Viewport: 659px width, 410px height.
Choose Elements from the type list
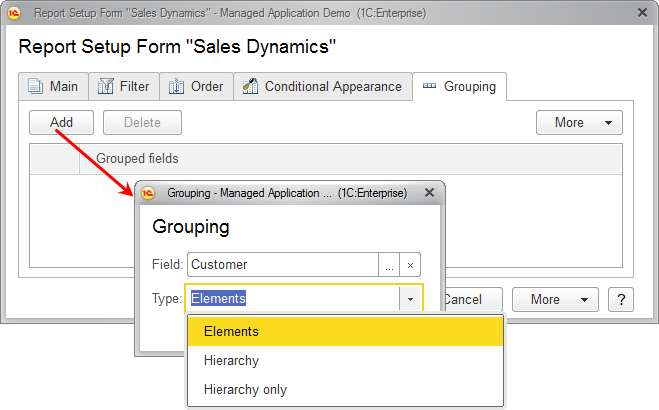point(345,331)
